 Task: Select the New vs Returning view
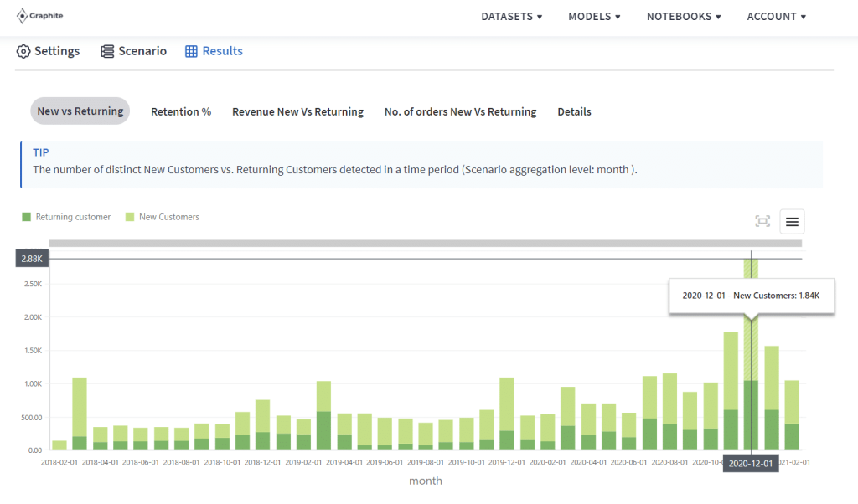pos(80,111)
